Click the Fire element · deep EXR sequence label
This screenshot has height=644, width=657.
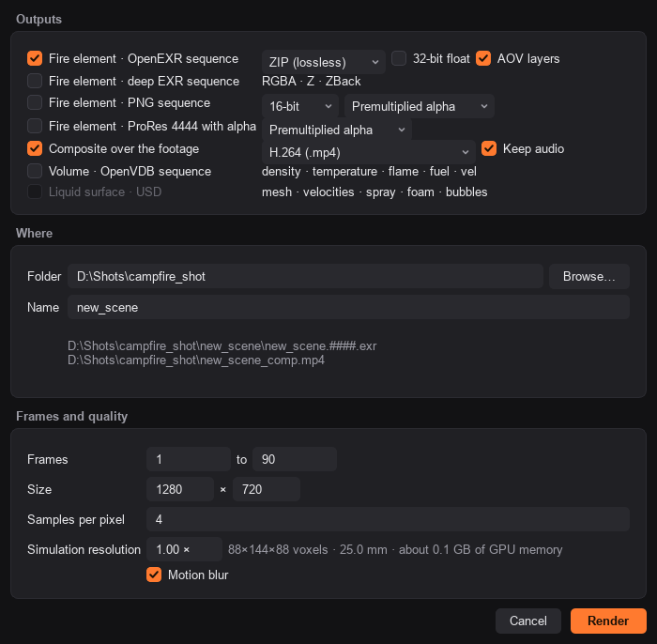(x=145, y=81)
